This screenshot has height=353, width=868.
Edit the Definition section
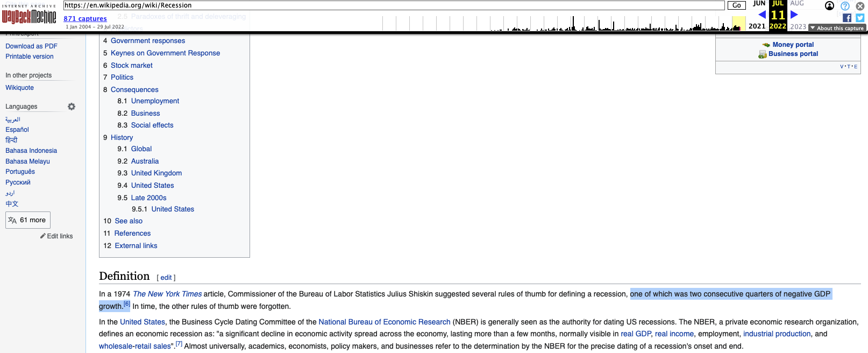coord(166,278)
